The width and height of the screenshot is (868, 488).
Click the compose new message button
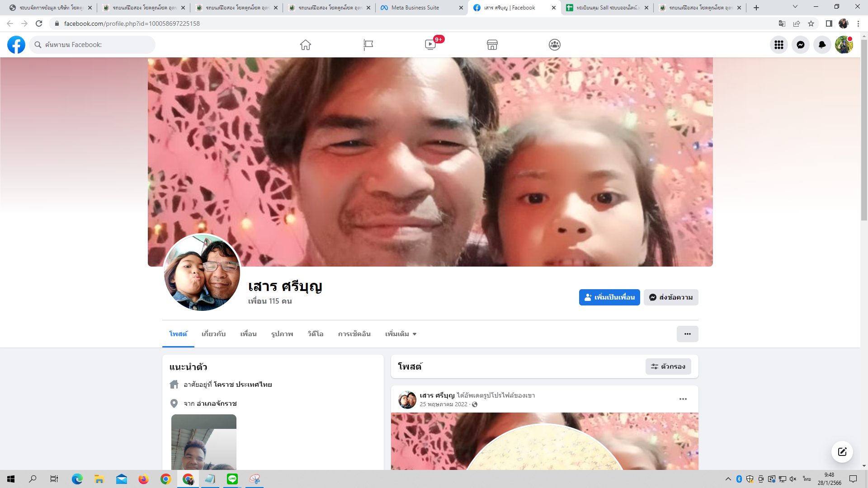(842, 452)
